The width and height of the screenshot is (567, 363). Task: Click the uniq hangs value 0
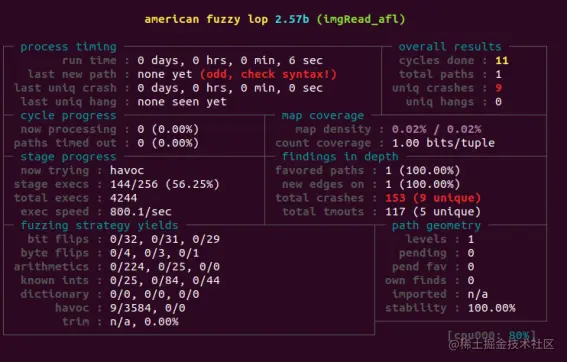click(x=498, y=102)
